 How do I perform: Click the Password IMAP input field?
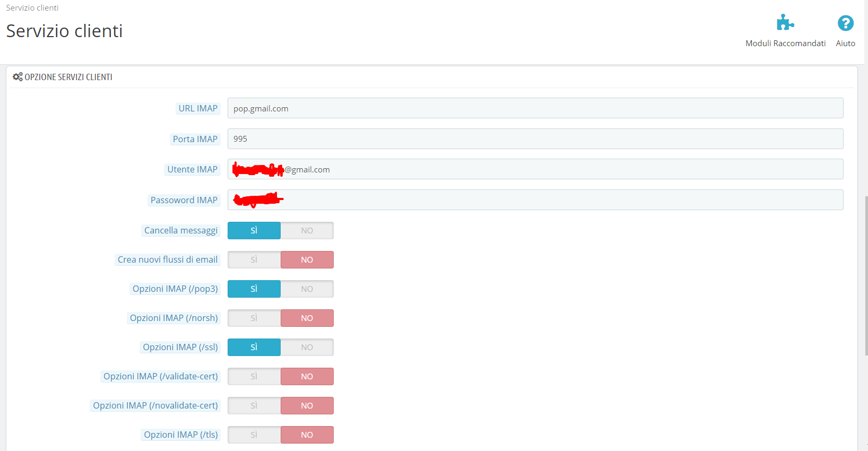[535, 200]
